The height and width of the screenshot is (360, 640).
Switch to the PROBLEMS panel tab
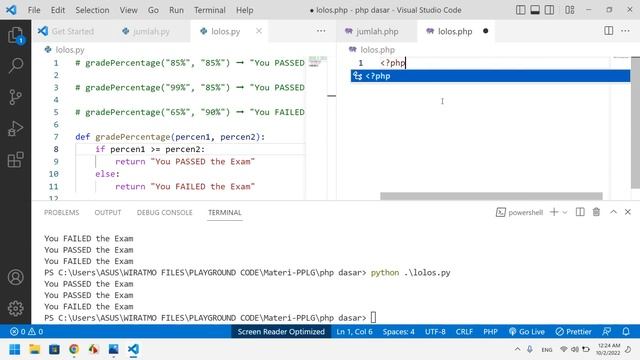(x=62, y=212)
